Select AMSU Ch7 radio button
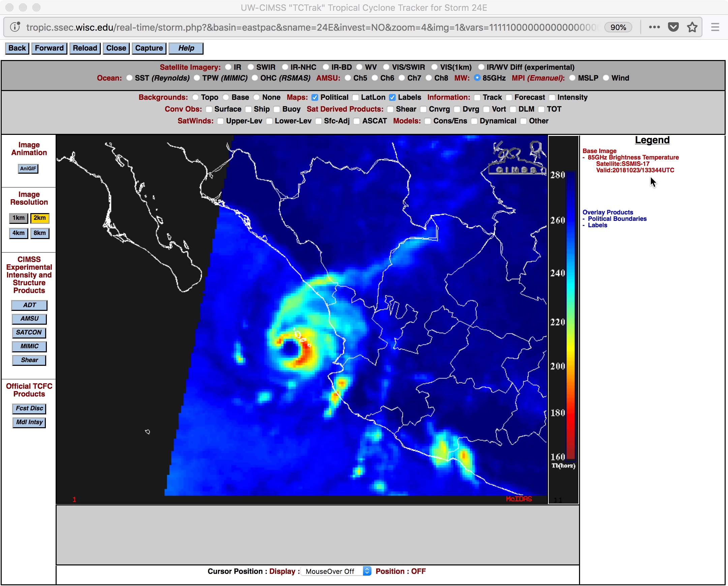Image resolution: width=728 pixels, height=586 pixels. tap(402, 78)
